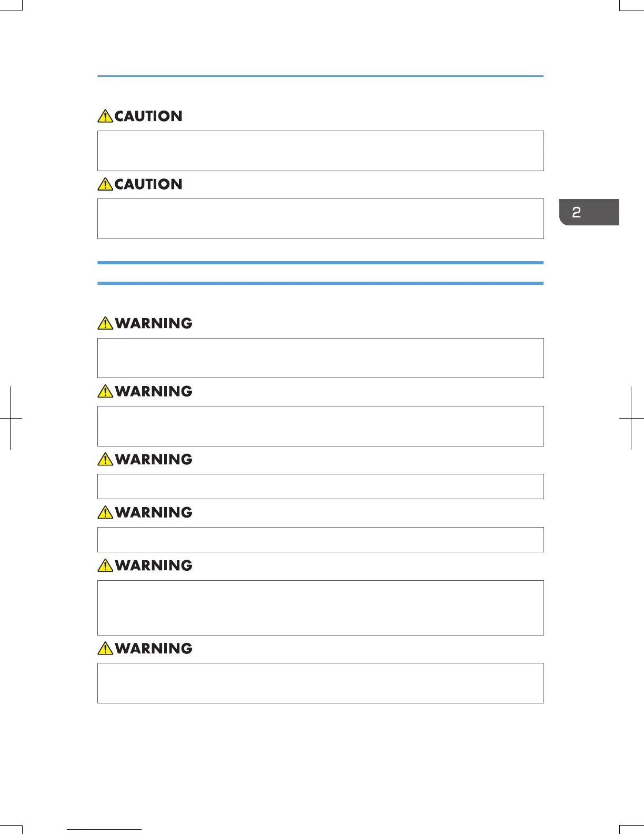This screenshot has width=644, height=834.
Task: Click the empty box under the first CAUTION
Action: coord(320,151)
